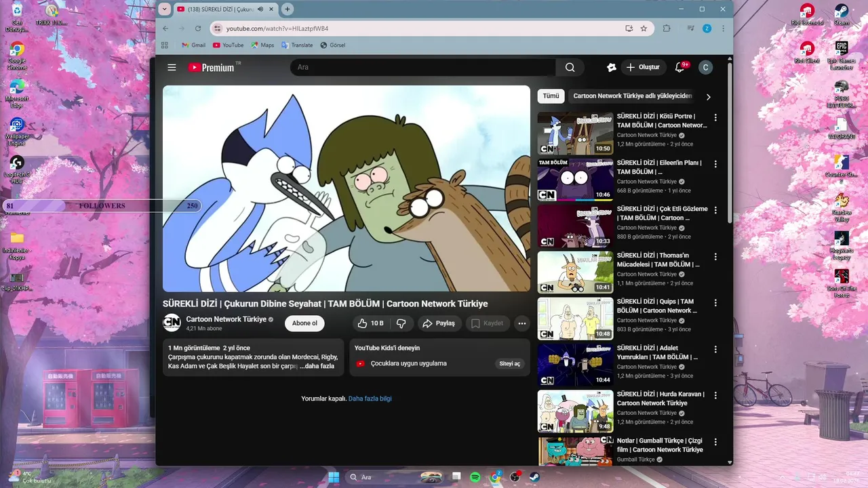Go back in Chrome browser
868x488 pixels.
pyautogui.click(x=165, y=28)
